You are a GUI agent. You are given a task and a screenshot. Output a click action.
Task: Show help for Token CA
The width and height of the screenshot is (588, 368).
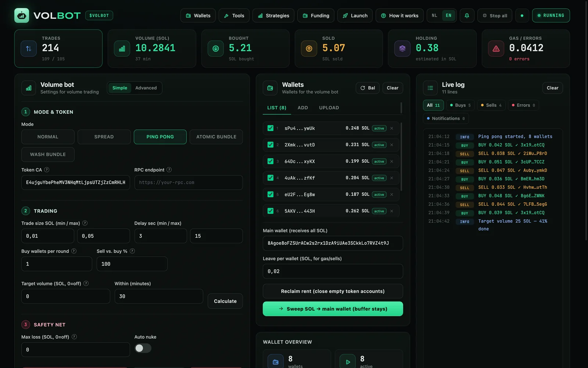[47, 170]
